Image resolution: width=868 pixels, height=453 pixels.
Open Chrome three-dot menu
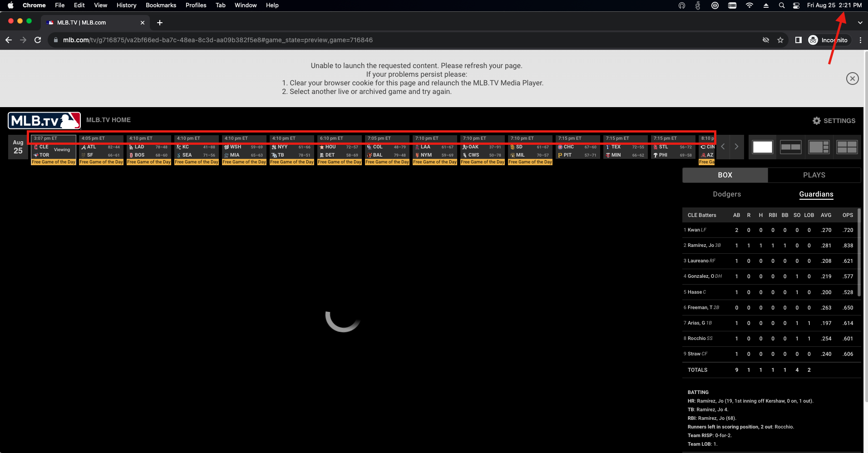pyautogui.click(x=860, y=40)
